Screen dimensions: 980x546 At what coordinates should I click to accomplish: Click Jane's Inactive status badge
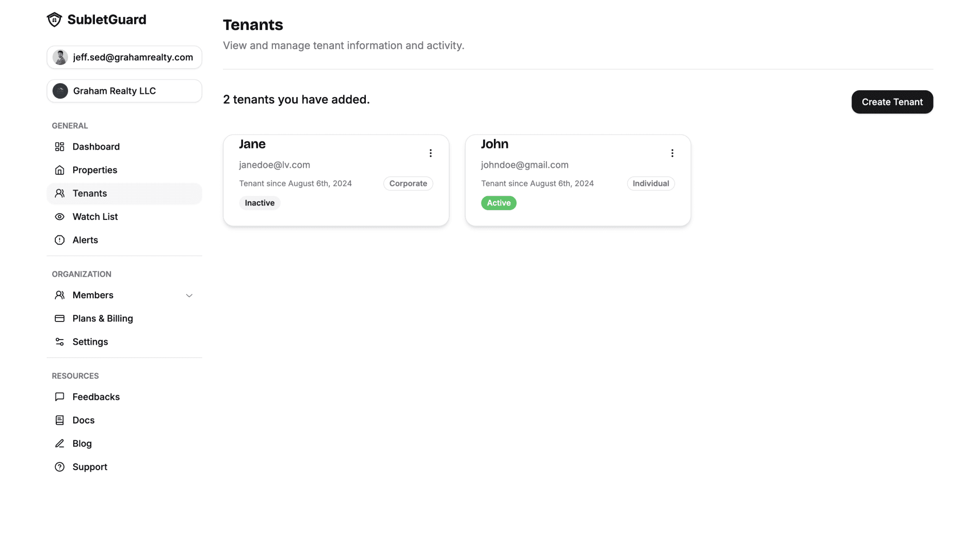[260, 203]
